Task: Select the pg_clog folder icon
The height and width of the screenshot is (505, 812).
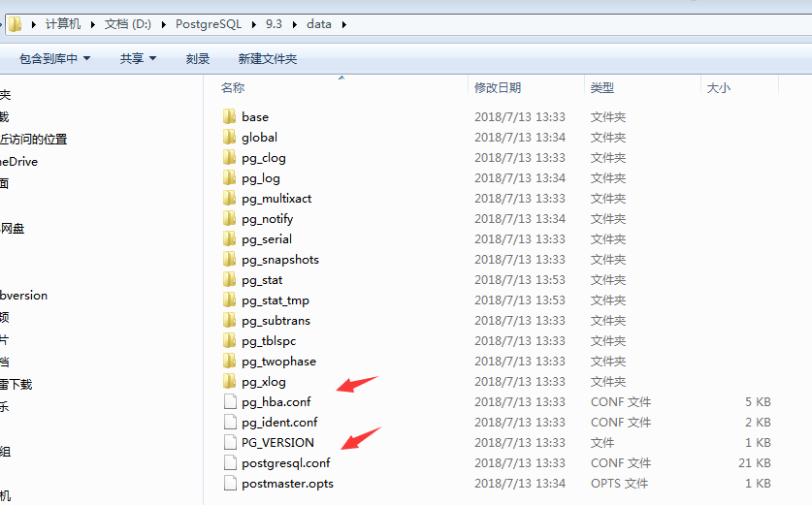Action: click(229, 157)
